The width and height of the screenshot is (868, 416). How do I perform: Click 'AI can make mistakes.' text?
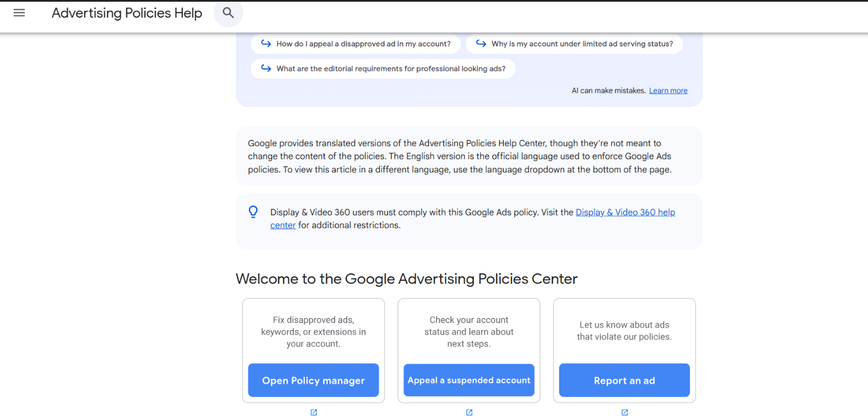[x=608, y=91]
